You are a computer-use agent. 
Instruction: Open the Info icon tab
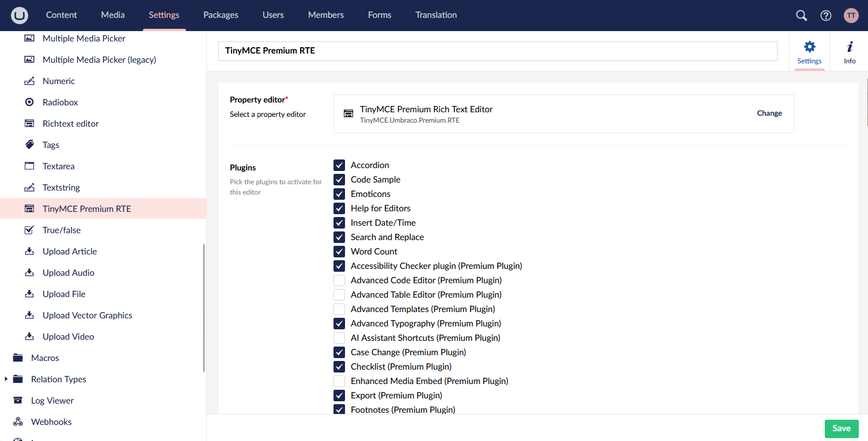tap(850, 51)
